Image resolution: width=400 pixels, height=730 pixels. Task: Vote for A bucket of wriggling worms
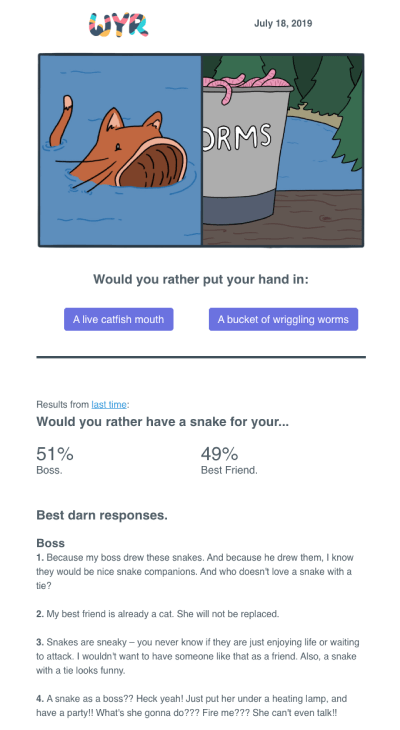click(x=283, y=319)
